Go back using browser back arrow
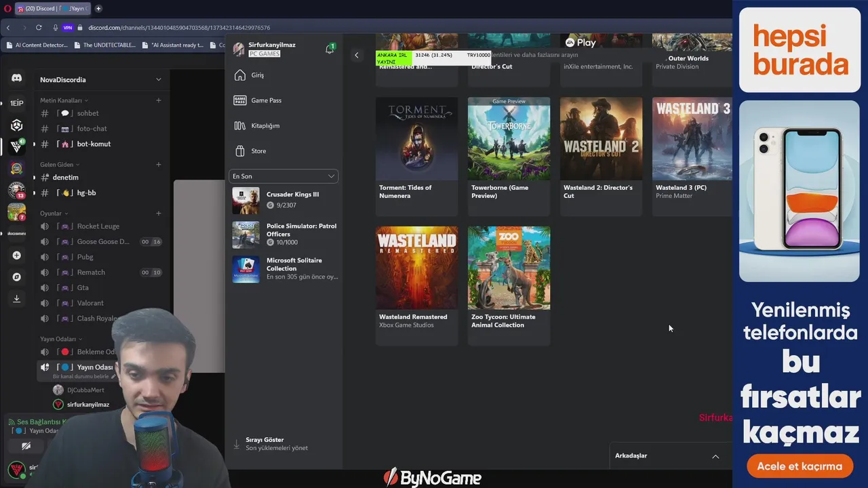 click(8, 28)
